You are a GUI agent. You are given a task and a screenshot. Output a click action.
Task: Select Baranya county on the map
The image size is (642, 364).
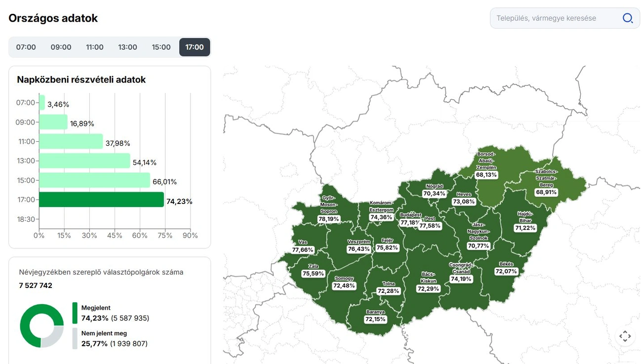tap(375, 316)
